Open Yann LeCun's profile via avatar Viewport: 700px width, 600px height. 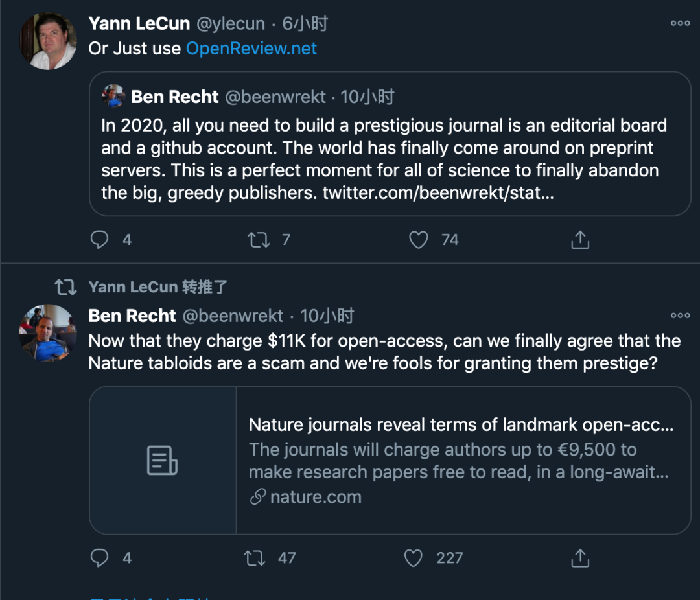click(49, 40)
